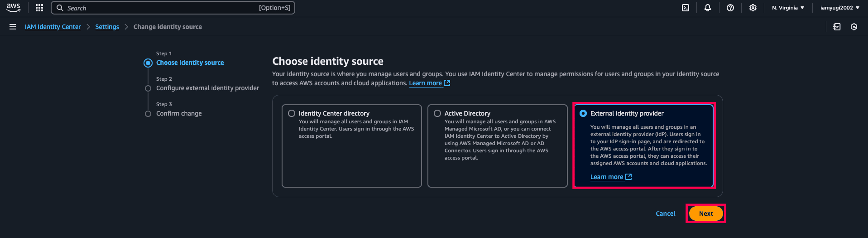Navigate to Settings breadcrumb link
This screenshot has height=238, width=868.
pos(107,27)
